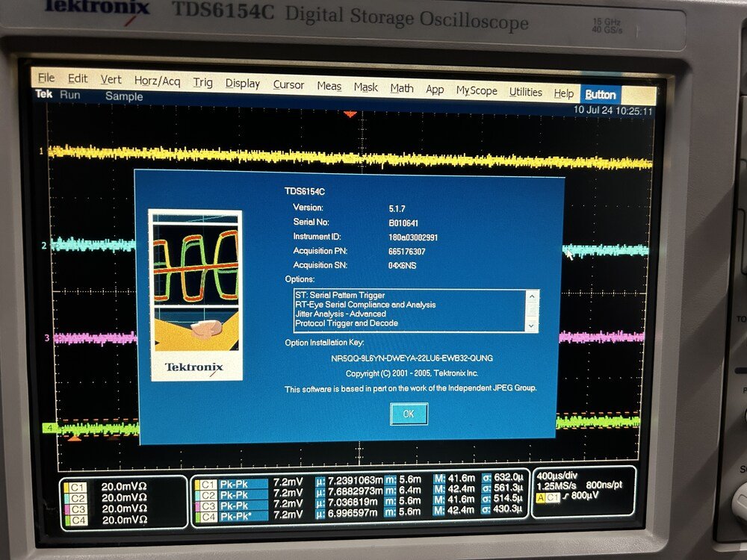Click the channel 2 waveform marker

pyautogui.click(x=44, y=246)
